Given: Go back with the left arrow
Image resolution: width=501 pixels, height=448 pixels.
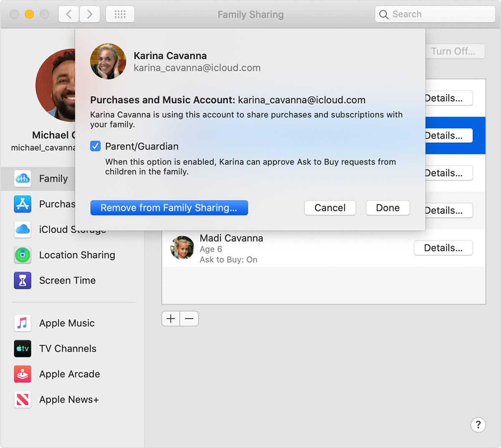Looking at the screenshot, I should coord(69,14).
